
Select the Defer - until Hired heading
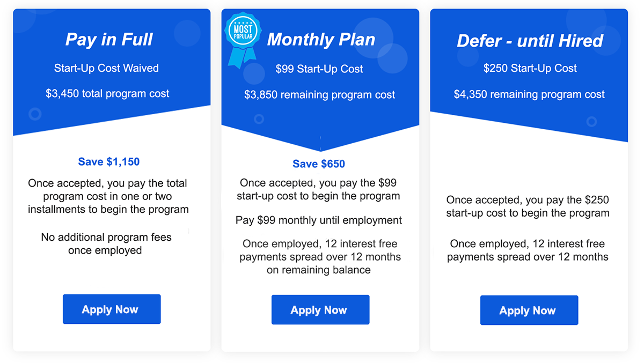(x=530, y=41)
